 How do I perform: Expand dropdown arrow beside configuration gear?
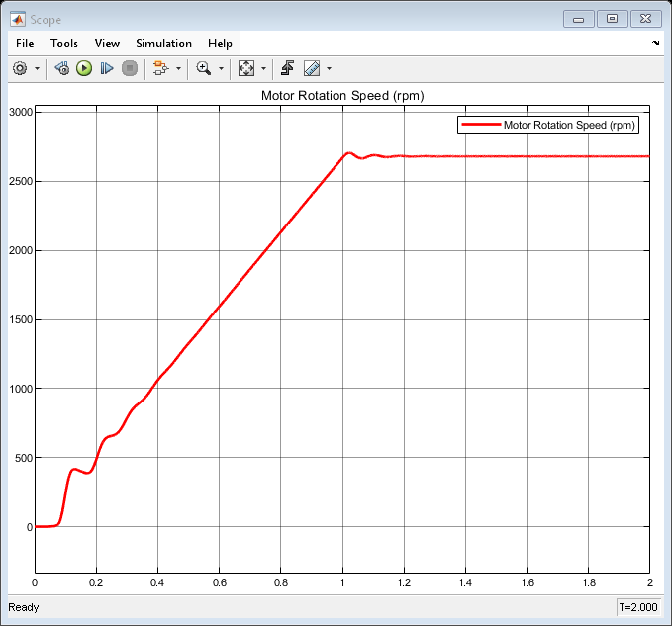tap(37, 68)
